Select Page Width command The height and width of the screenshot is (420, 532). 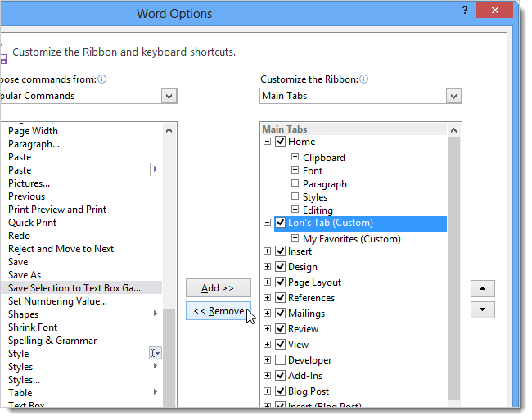[x=33, y=131]
